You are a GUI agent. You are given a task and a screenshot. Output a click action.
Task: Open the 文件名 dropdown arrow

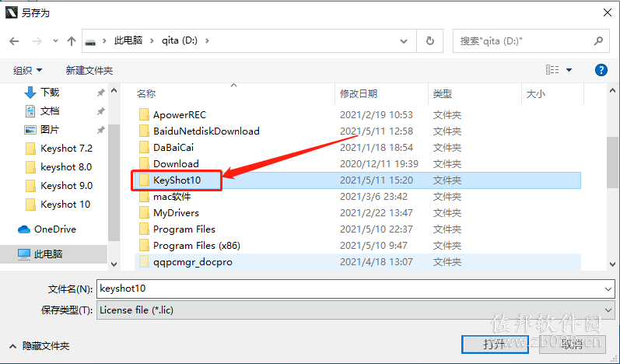tap(608, 289)
